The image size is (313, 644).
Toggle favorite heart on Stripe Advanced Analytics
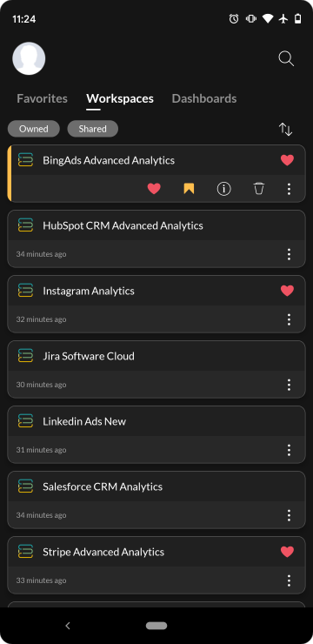tap(287, 552)
